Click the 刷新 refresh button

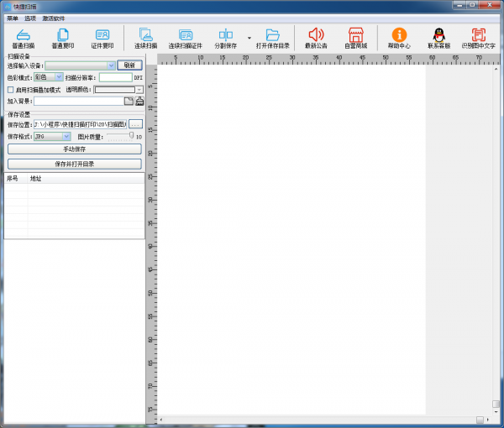[129, 65]
